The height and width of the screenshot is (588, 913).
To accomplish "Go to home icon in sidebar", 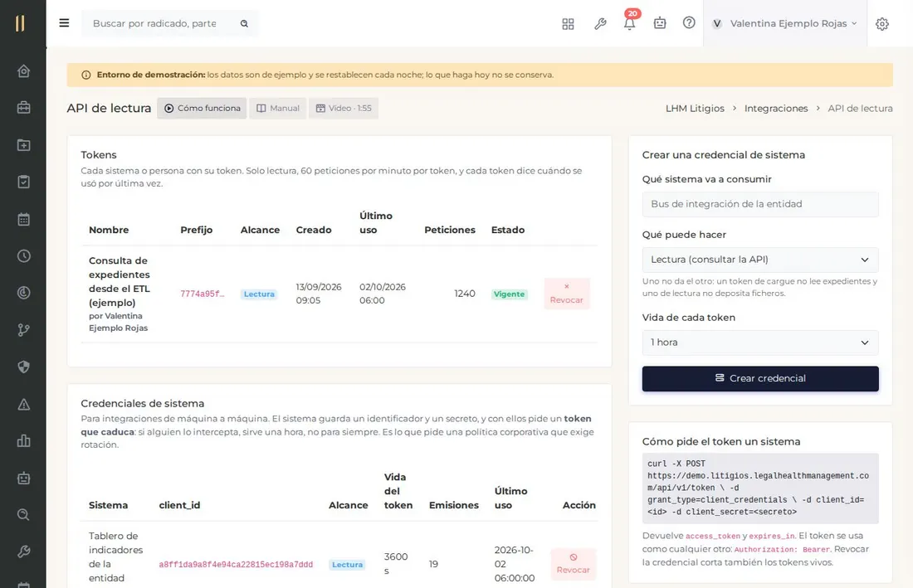I will pos(23,71).
